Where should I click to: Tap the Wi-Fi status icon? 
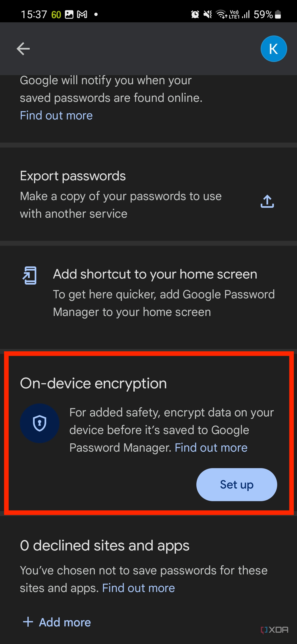(x=221, y=14)
